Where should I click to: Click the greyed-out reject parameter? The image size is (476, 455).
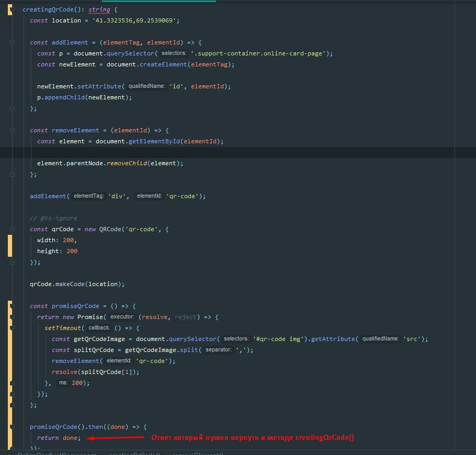[x=186, y=317]
